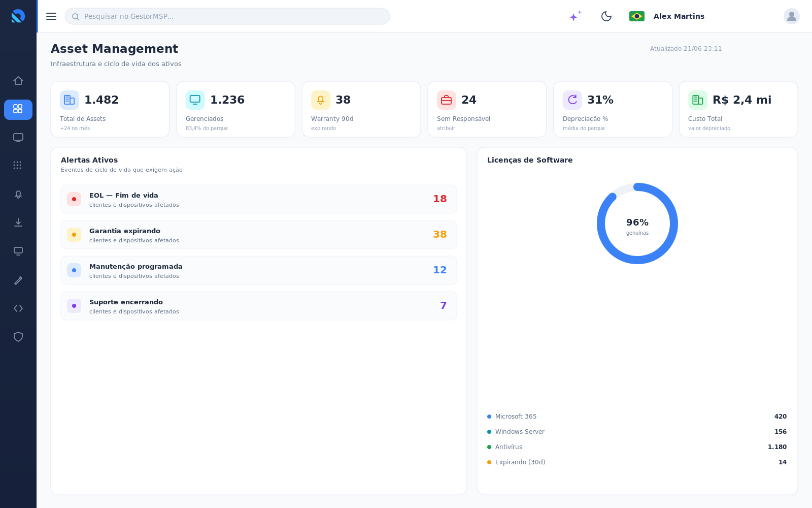Open the download sidebar icon
812x508 pixels.
tap(18, 223)
